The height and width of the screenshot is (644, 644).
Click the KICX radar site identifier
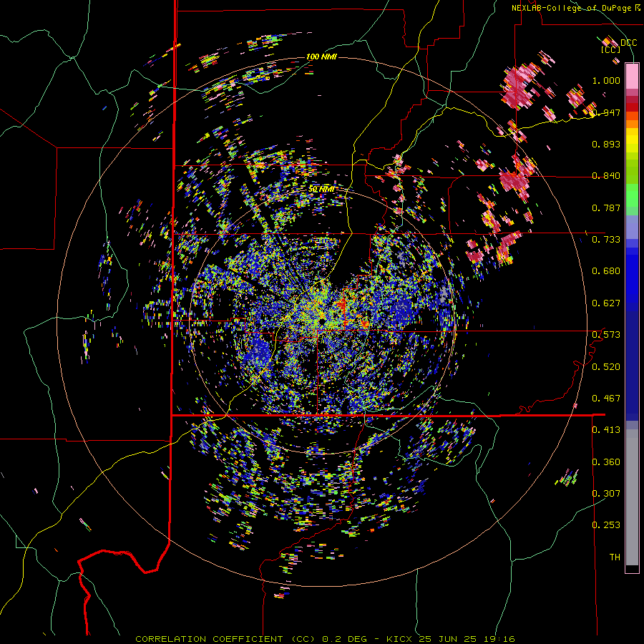[x=401, y=639]
